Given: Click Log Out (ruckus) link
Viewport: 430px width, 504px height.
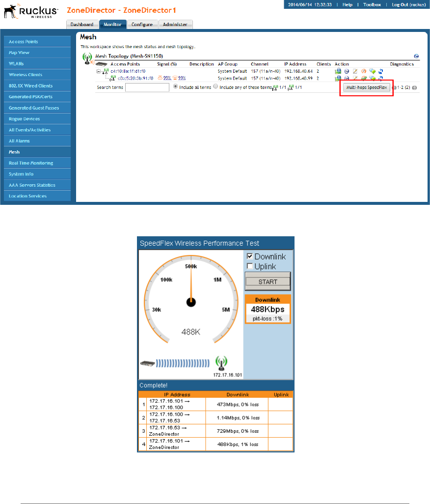Looking at the screenshot, I should pyautogui.click(x=409, y=4).
